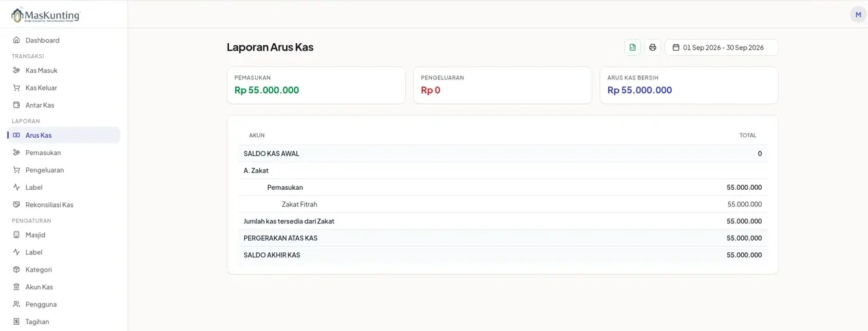This screenshot has height=331, width=868.
Task: Select Arus Kas report
Action: click(x=64, y=135)
